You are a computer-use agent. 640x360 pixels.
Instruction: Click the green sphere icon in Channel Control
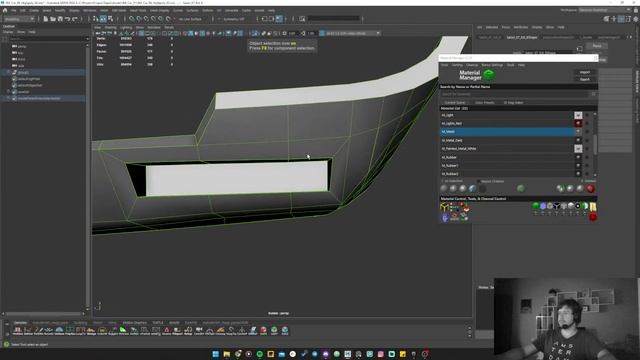point(536,206)
